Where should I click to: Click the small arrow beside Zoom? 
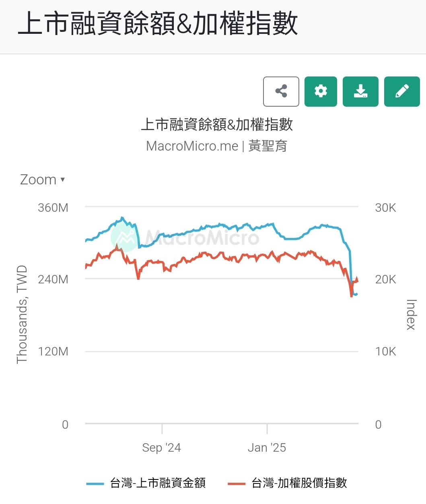tap(63, 180)
